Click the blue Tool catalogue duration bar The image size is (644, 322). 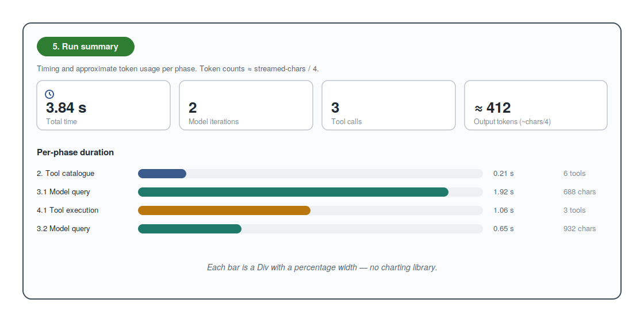[162, 174]
